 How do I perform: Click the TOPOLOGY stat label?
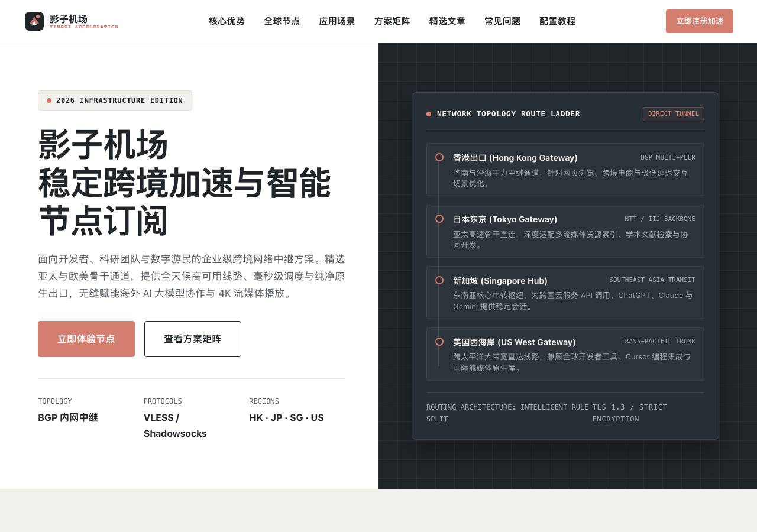tap(55, 401)
